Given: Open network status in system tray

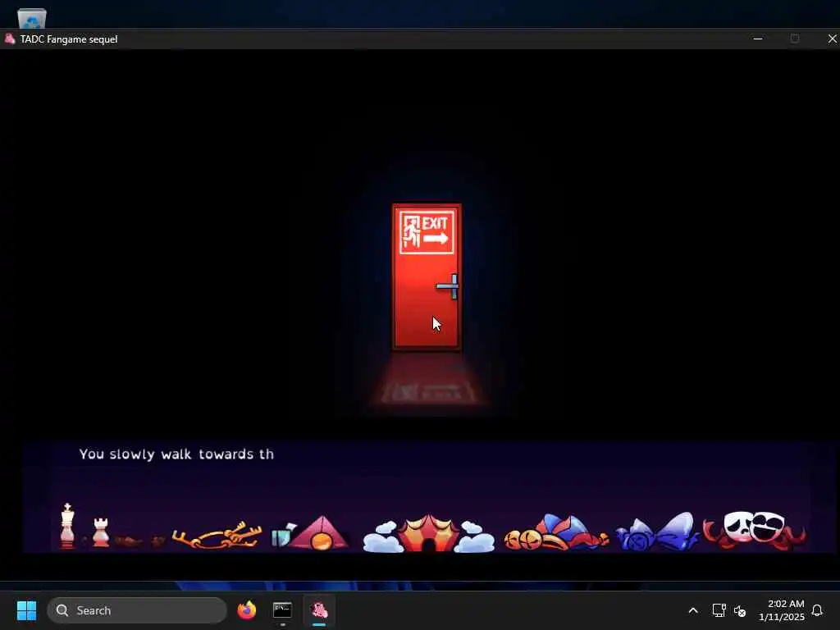Looking at the screenshot, I should 719,610.
